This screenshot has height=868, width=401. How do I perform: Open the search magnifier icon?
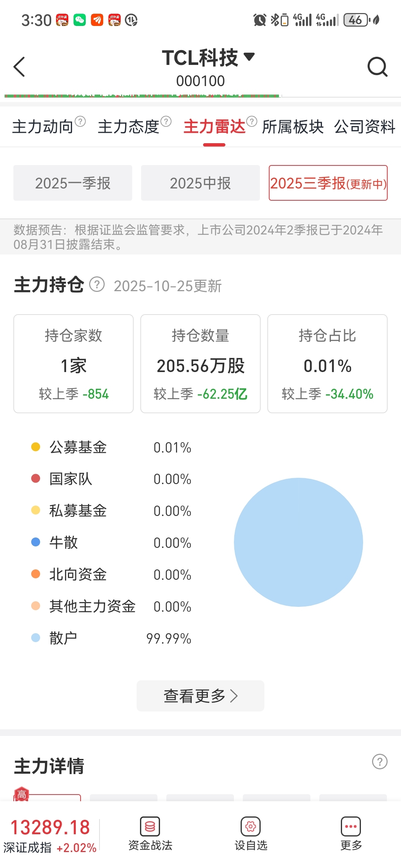377,67
